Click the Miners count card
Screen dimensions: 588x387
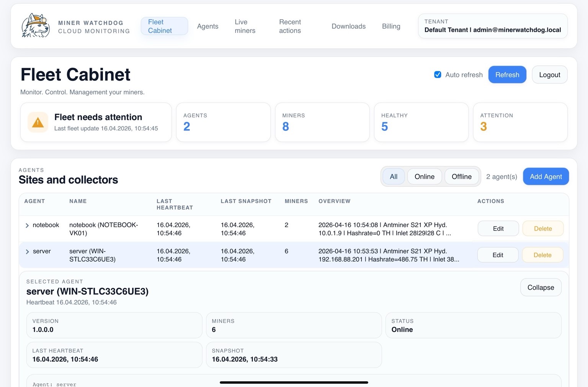tap(322, 122)
